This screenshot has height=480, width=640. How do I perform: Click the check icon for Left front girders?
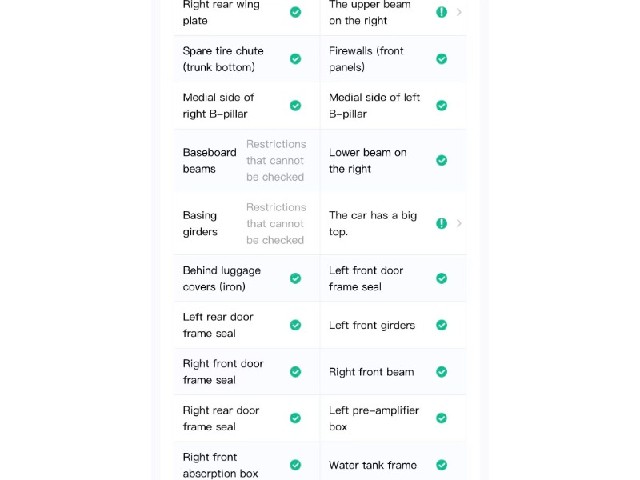pyautogui.click(x=442, y=325)
